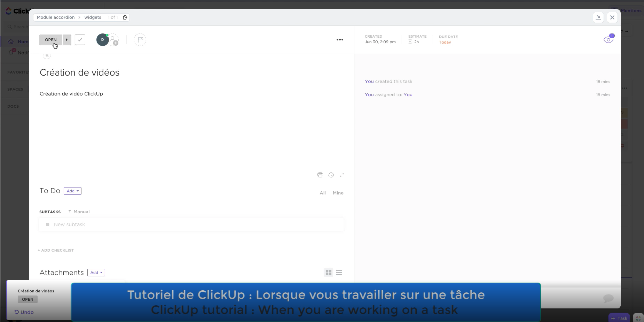Viewport: 644px width, 322px height.
Task: Open Notifications in the background sidebar
Action: (x=18, y=53)
